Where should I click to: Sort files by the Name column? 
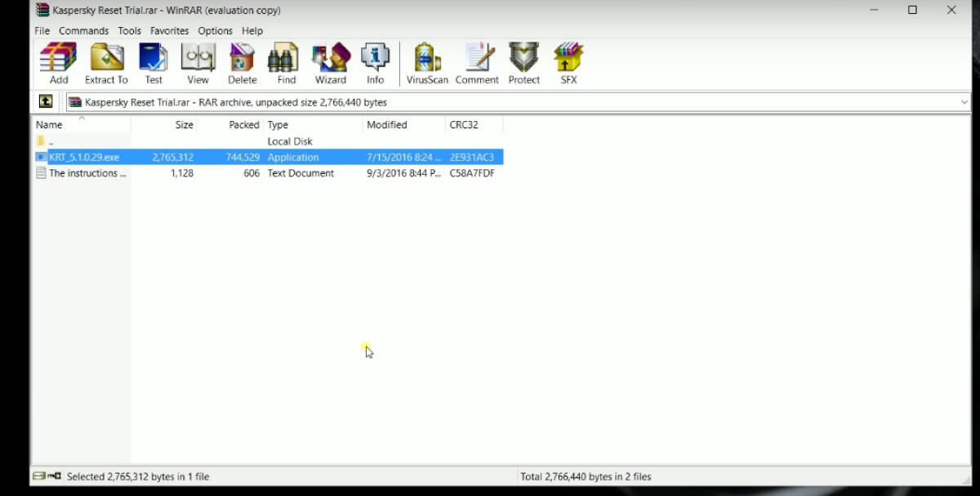(x=49, y=124)
